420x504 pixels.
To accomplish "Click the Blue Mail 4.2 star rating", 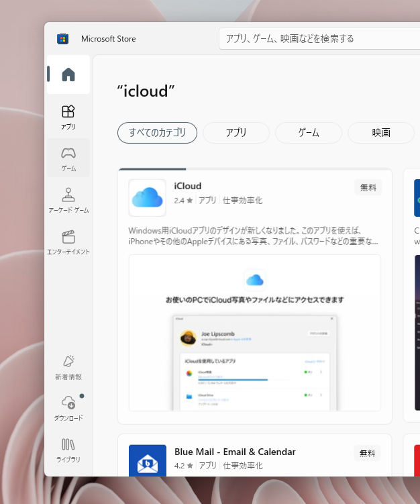I will pyautogui.click(x=183, y=466).
